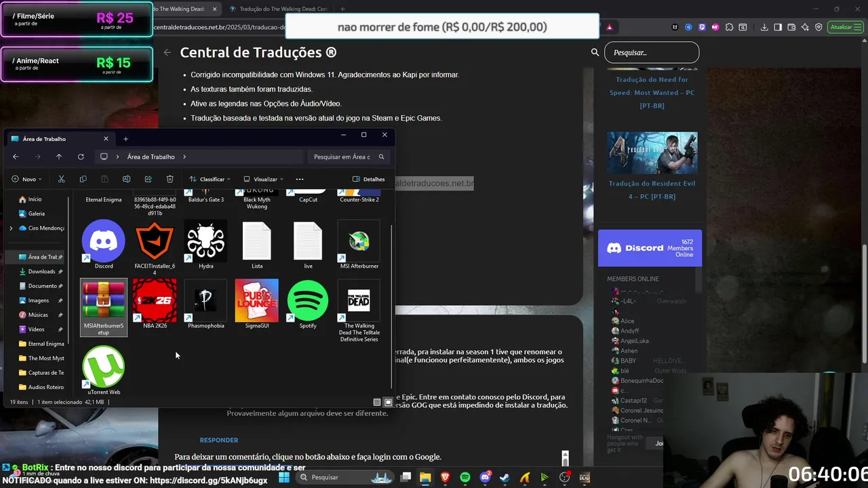Open Brave browser from the taskbar
Image resolution: width=868 pixels, height=488 pixels.
tap(445, 477)
